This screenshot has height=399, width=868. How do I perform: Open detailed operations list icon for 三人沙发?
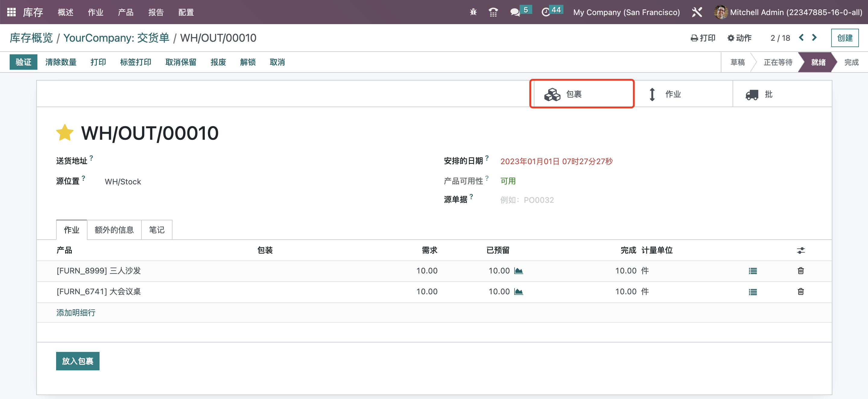(753, 271)
